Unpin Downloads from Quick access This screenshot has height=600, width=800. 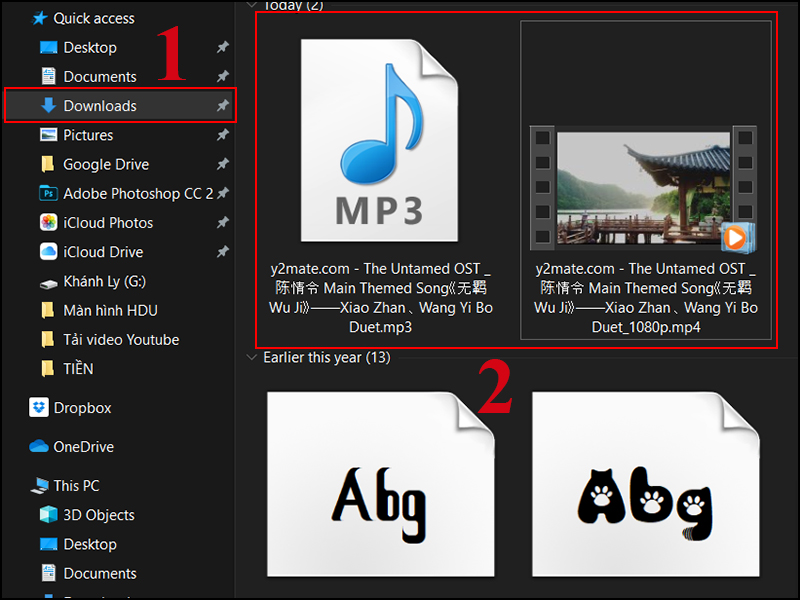click(x=222, y=105)
